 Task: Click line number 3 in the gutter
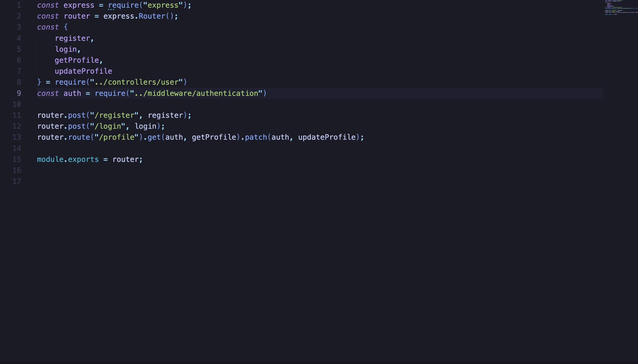pyautogui.click(x=19, y=27)
